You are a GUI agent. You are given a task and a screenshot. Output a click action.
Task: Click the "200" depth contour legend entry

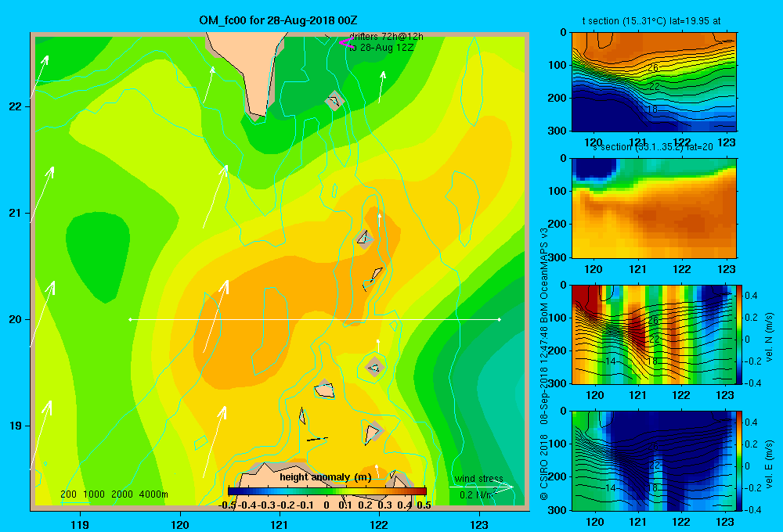coord(68,494)
